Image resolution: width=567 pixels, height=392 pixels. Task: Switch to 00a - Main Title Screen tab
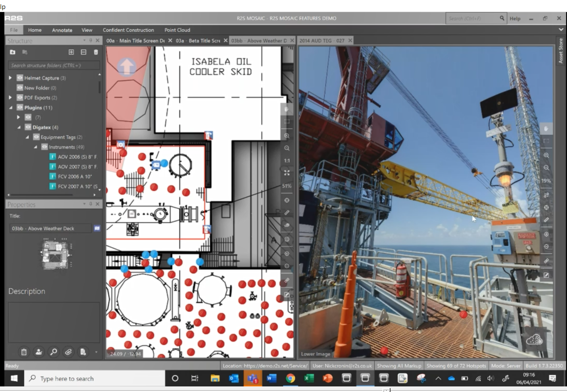[136, 40]
